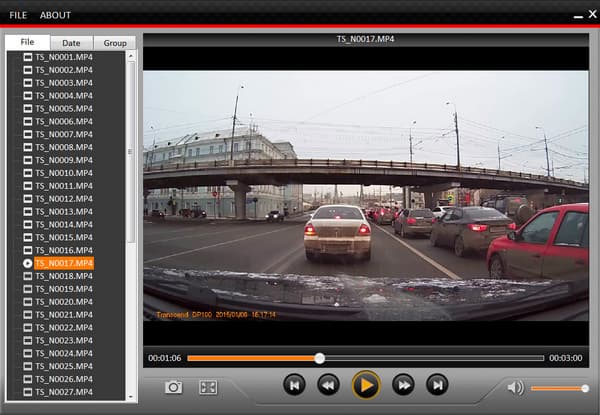Seek in the remaining timeline track

(434, 358)
